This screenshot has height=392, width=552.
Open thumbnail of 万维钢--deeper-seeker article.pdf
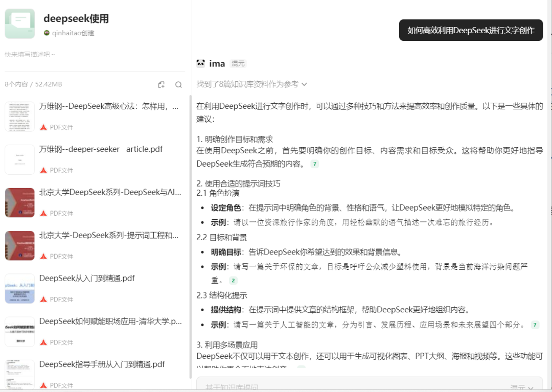click(x=20, y=159)
